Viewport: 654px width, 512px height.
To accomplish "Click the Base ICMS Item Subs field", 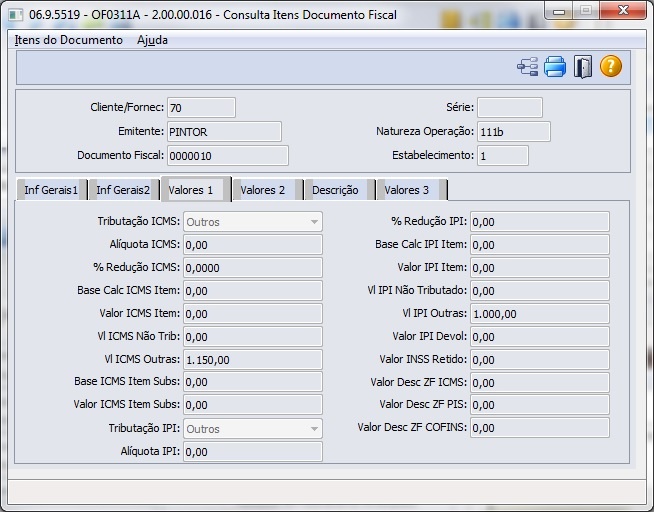I will point(253,382).
